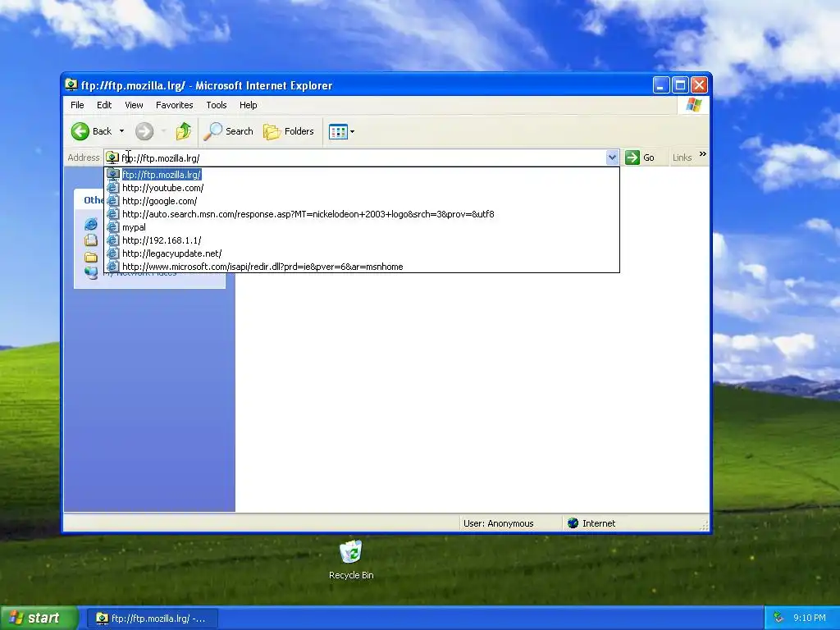
Task: Open the Tools menu
Action: click(x=217, y=105)
